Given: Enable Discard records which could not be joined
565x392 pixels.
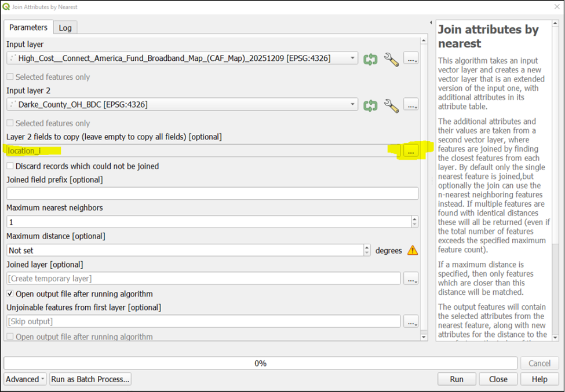Looking at the screenshot, I should [10, 166].
